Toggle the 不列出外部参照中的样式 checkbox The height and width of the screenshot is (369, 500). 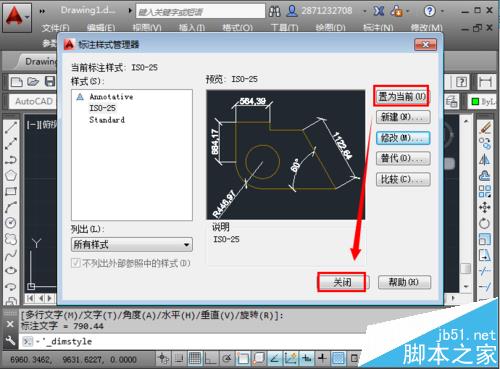[x=76, y=263]
